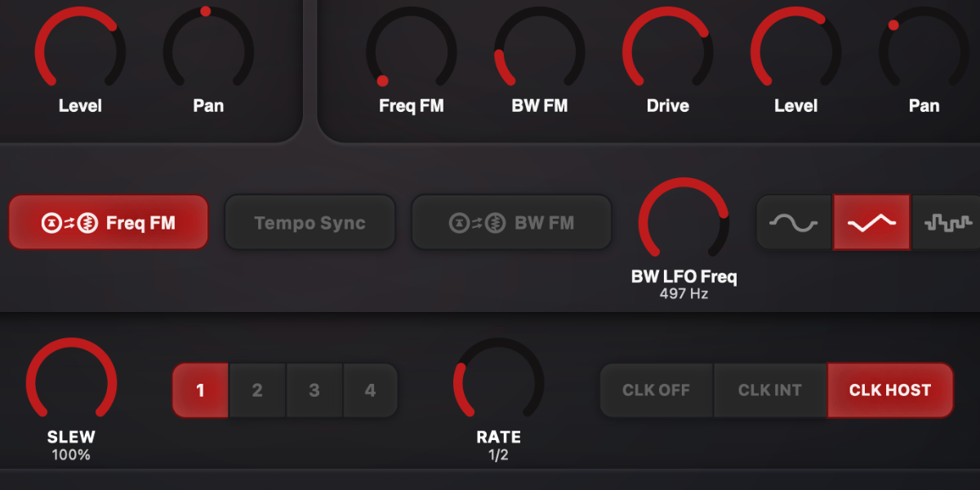Select the triangle wave LFO shape
This screenshot has width=980, height=490.
871,222
